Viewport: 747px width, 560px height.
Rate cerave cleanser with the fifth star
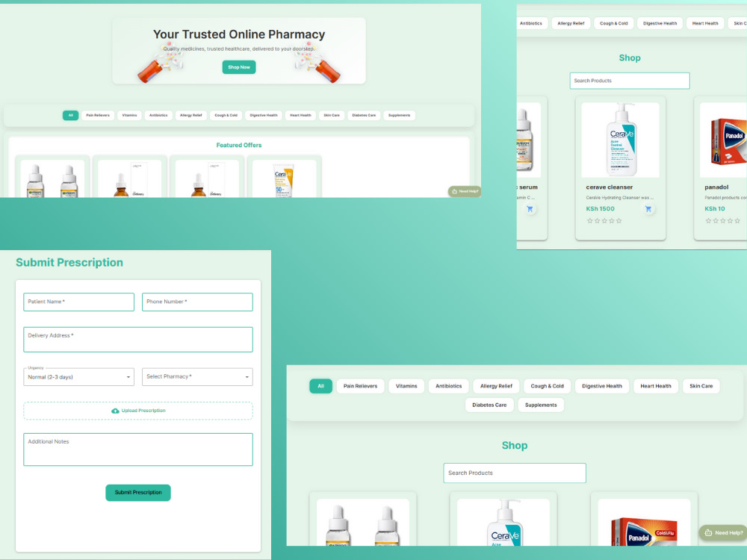pos(619,221)
